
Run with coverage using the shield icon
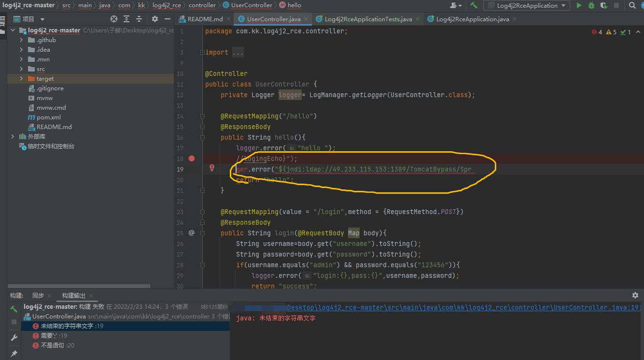point(603,5)
